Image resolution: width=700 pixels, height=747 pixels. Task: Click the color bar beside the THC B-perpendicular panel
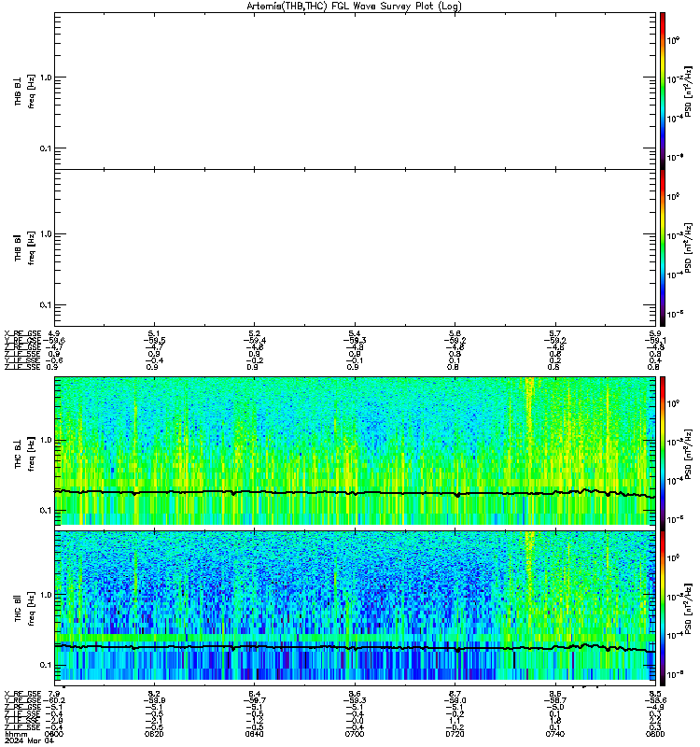(x=663, y=453)
